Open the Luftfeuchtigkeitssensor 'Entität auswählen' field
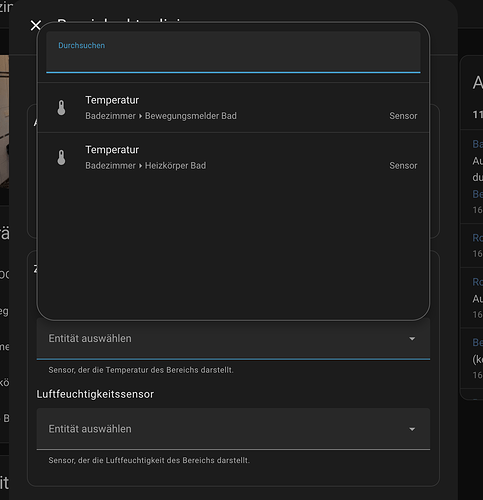 pos(233,429)
